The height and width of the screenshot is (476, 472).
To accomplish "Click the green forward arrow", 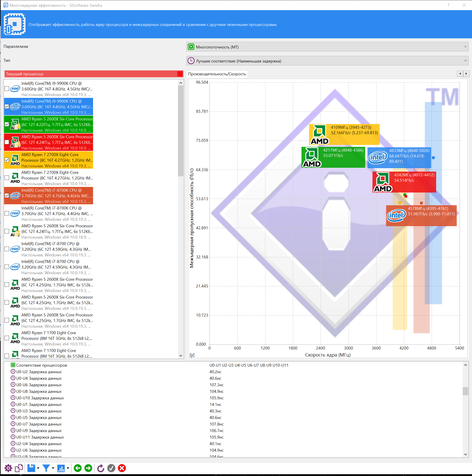I will click(x=88, y=468).
